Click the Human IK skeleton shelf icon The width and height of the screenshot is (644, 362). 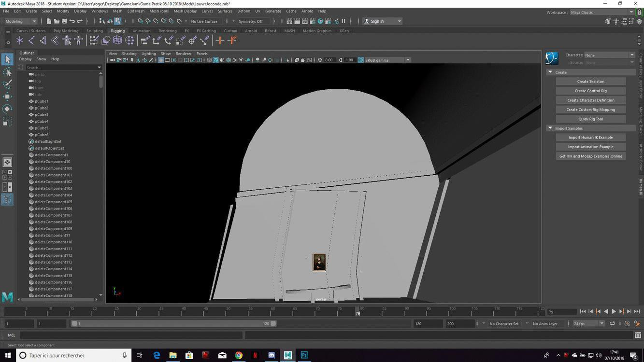(x=78, y=41)
